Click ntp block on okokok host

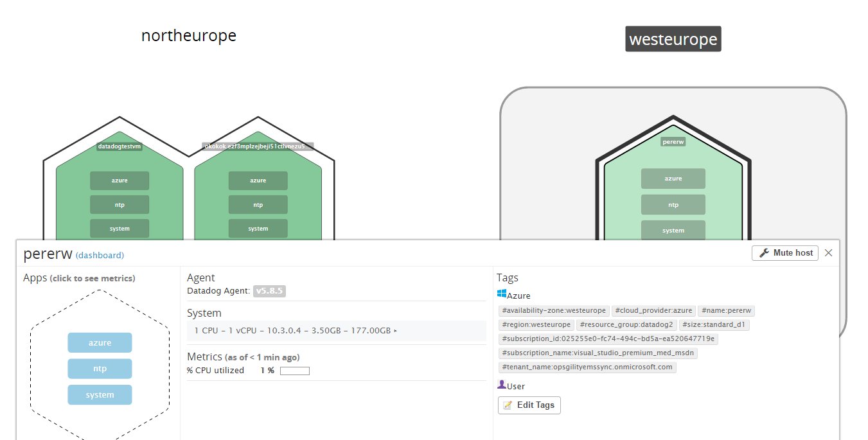tap(258, 205)
